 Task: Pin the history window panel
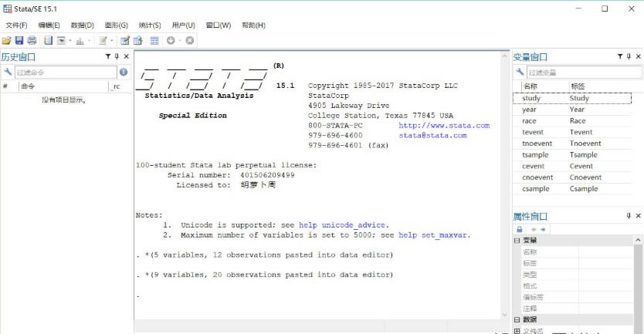pos(117,56)
